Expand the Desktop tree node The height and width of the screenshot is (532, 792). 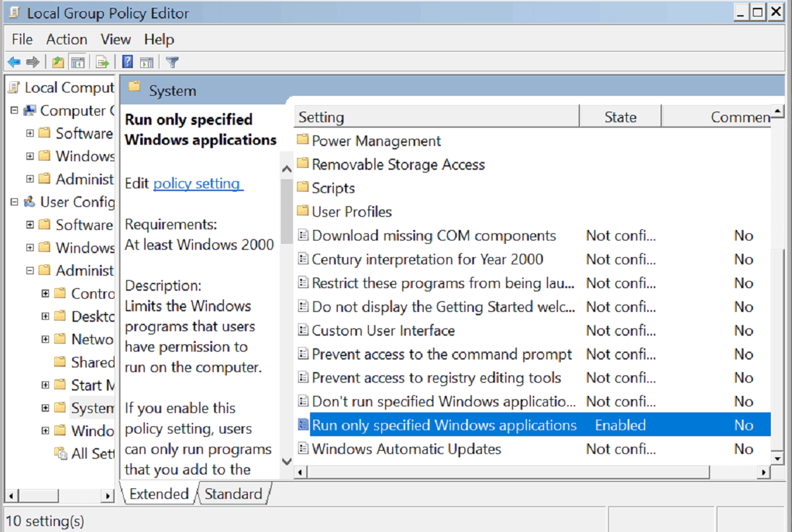pos(46,316)
